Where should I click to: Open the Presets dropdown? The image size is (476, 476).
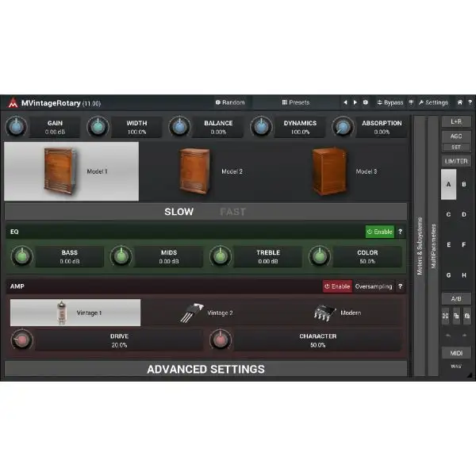295,102
